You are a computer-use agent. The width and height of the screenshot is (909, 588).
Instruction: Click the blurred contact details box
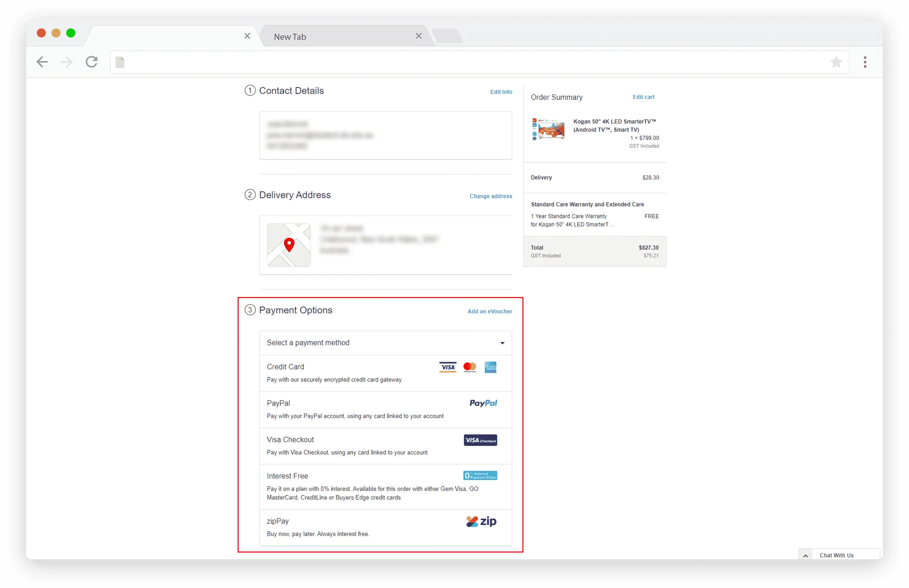coord(385,135)
